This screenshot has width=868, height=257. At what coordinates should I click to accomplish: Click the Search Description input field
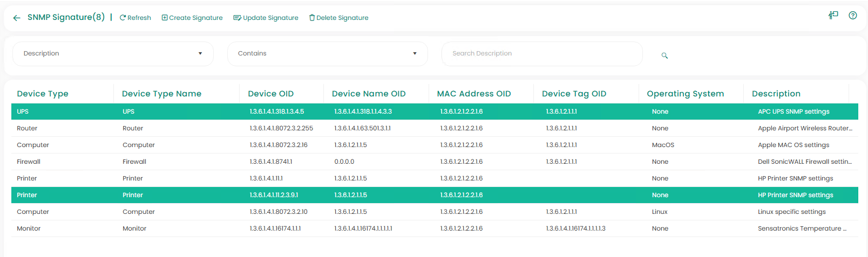point(541,54)
